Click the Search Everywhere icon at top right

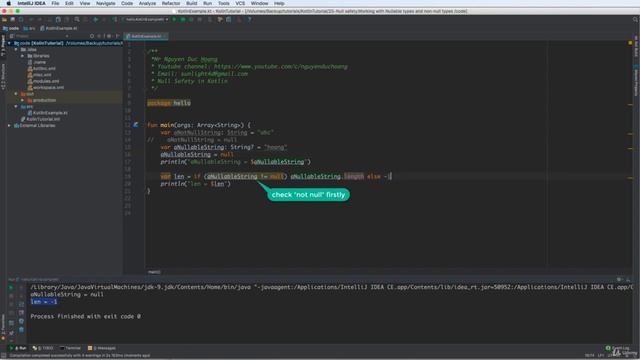click(635, 19)
